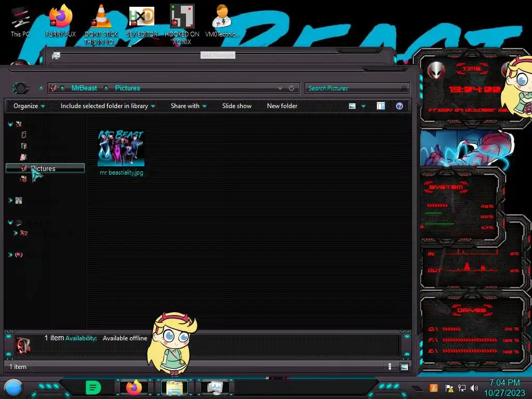Select File Explorer taskbar button
The width and height of the screenshot is (532, 399).
pyautogui.click(x=175, y=388)
